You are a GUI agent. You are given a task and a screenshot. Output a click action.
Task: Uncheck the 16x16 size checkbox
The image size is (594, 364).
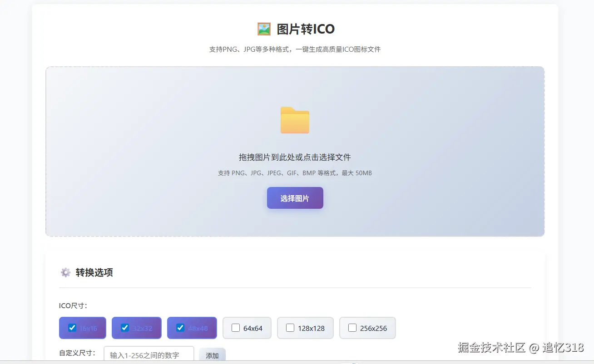point(72,328)
